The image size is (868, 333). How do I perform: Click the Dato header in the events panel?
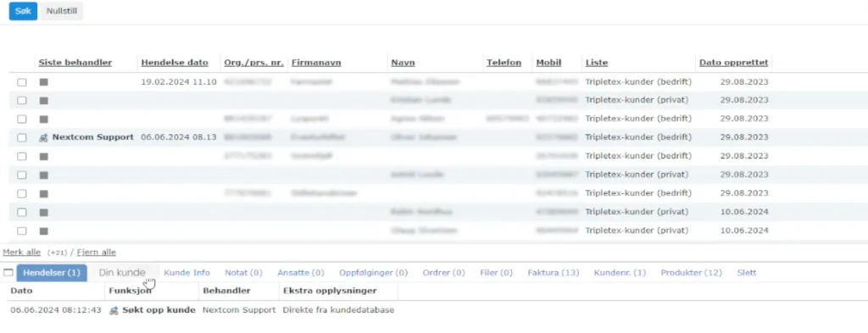pos(21,291)
